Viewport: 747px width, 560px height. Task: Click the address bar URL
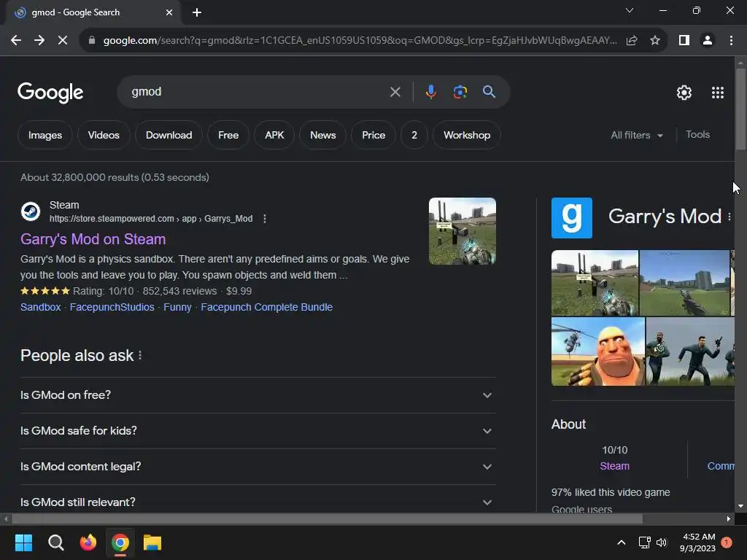coord(360,41)
